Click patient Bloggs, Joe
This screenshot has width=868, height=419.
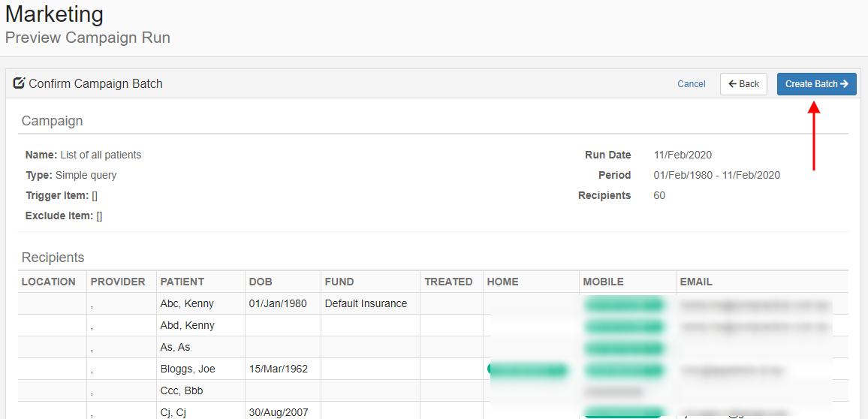[188, 369]
